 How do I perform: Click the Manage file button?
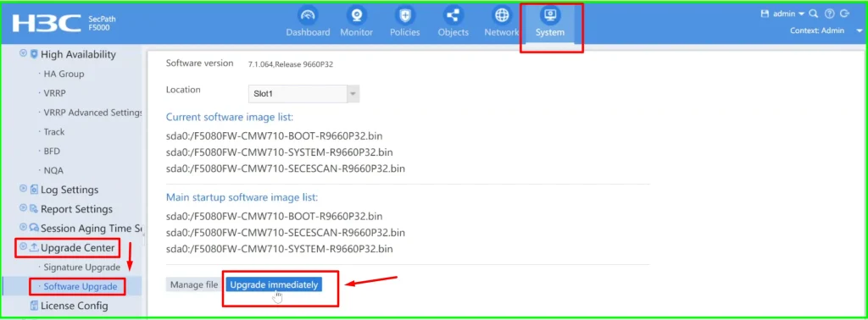pyautogui.click(x=194, y=284)
